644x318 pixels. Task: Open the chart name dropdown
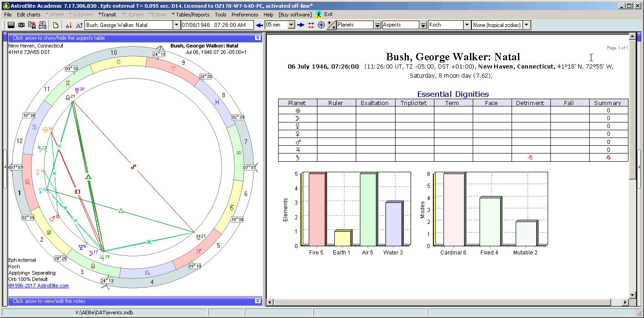pos(176,25)
